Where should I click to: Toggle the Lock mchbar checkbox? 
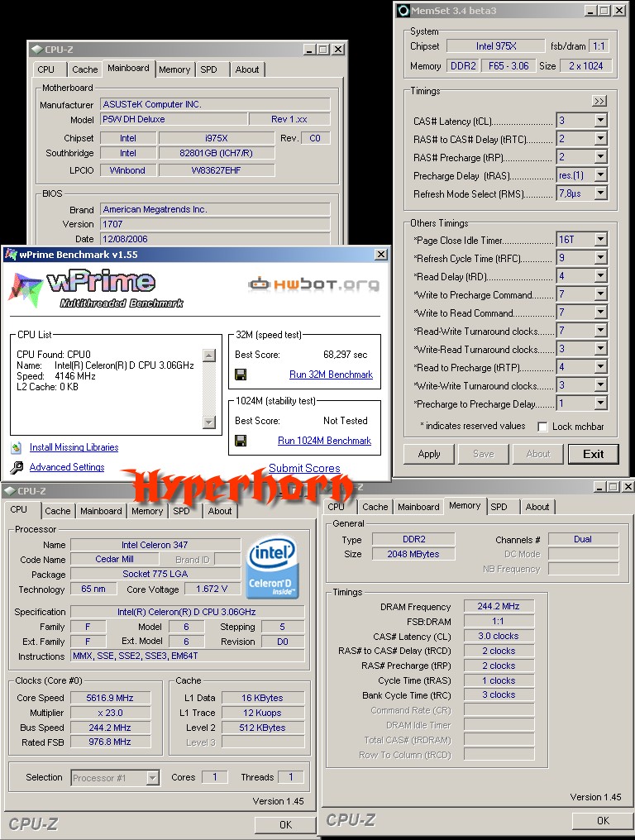click(542, 427)
